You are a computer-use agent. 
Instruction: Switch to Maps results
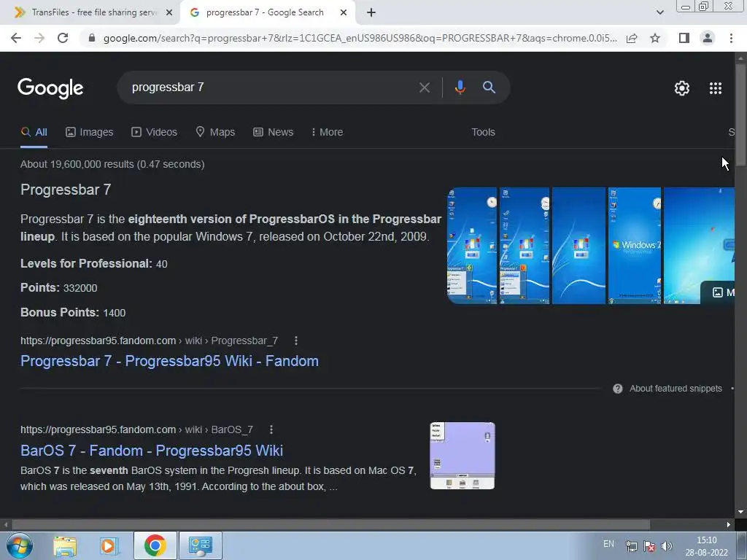point(215,133)
